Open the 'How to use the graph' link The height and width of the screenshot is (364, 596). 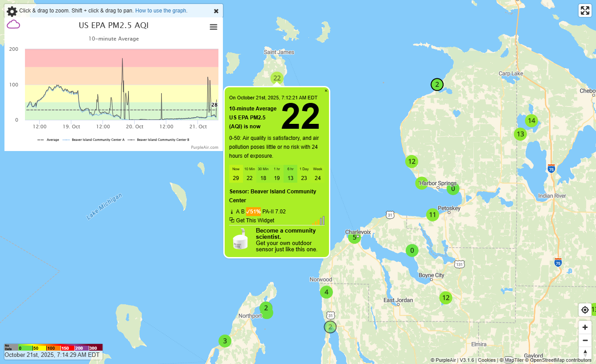(161, 11)
